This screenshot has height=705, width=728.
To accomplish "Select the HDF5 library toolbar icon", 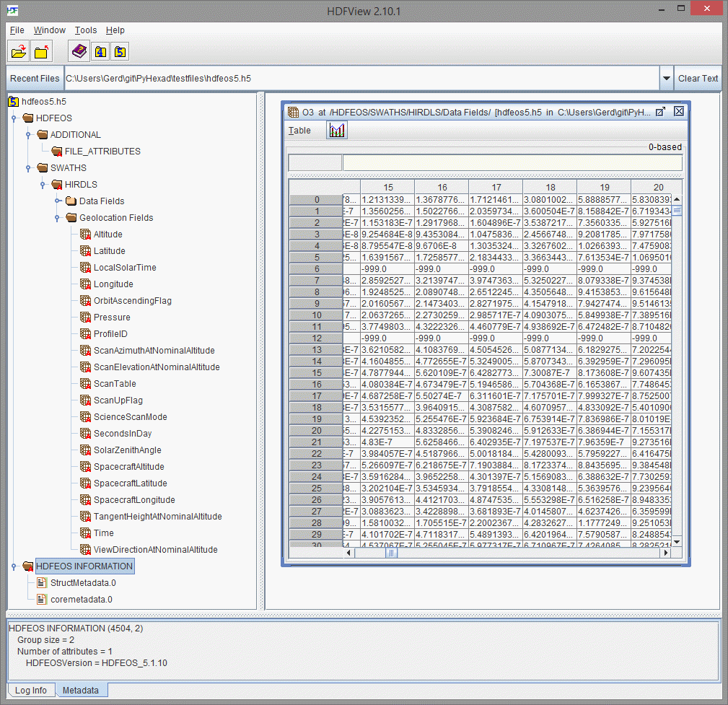I will 120,51.
